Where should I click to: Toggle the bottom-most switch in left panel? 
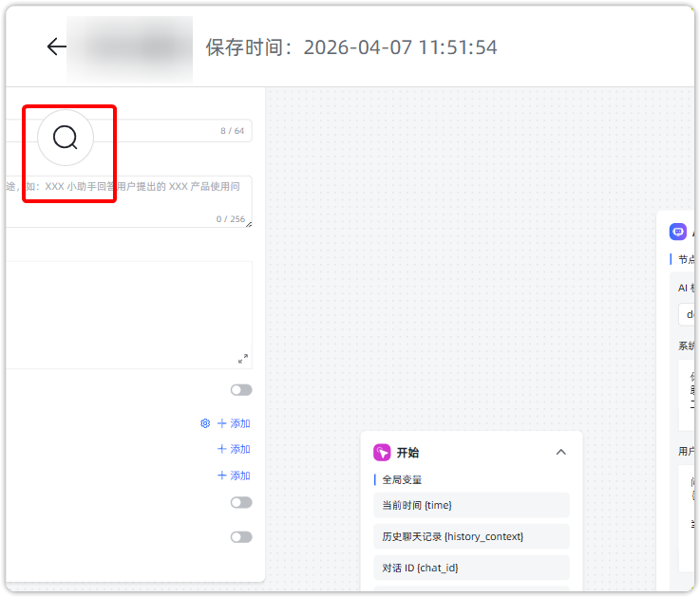point(241,537)
